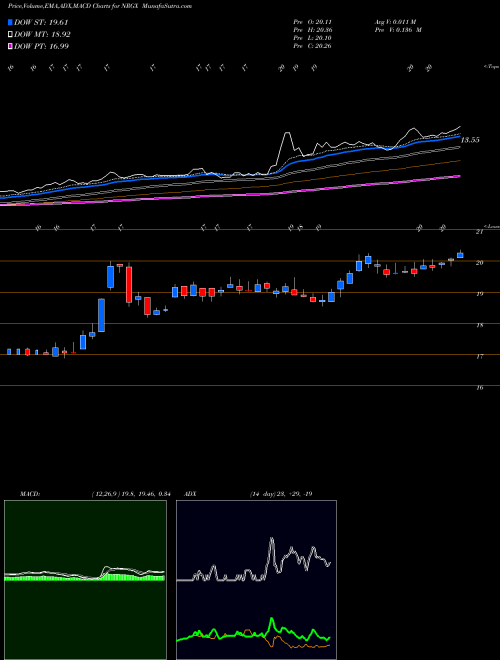Click the ADX panel header label
Viewport: 500px width, 660px height.
[x=190, y=494]
